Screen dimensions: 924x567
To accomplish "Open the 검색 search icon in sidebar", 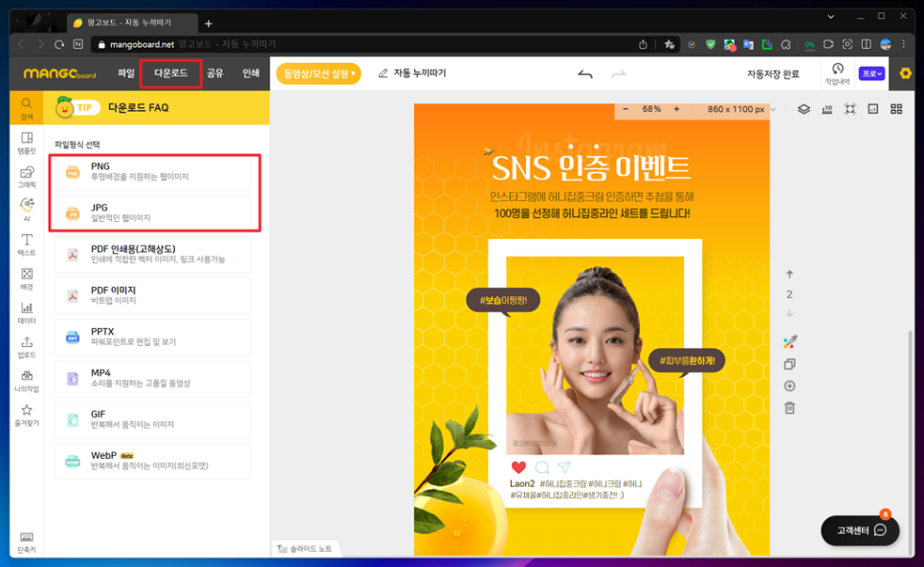I will [27, 108].
